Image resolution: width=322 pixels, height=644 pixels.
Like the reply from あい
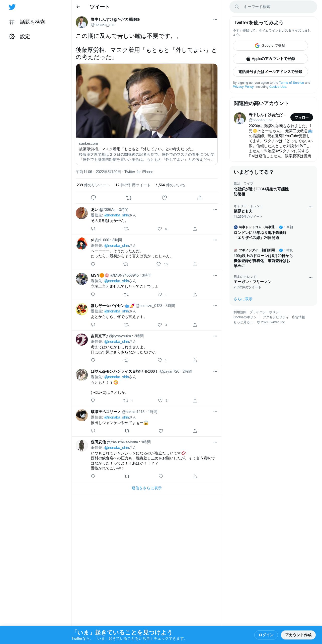[x=160, y=229]
